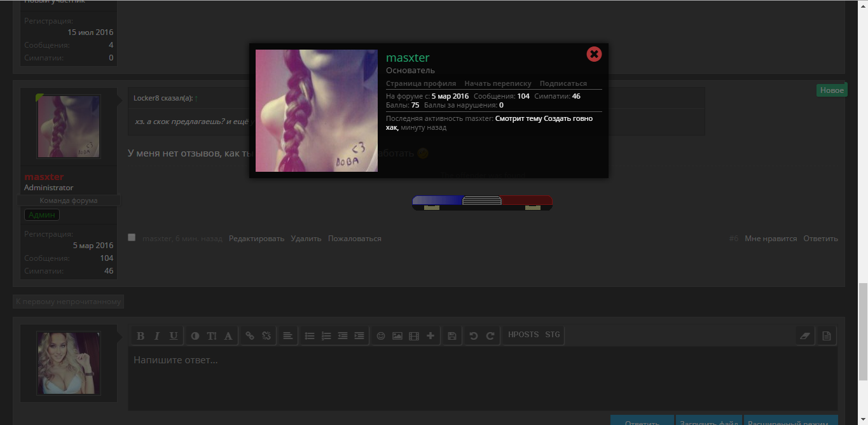Screen dimensions: 868x425
Task: Open the large masxter avatar in popup
Action: tap(317, 111)
